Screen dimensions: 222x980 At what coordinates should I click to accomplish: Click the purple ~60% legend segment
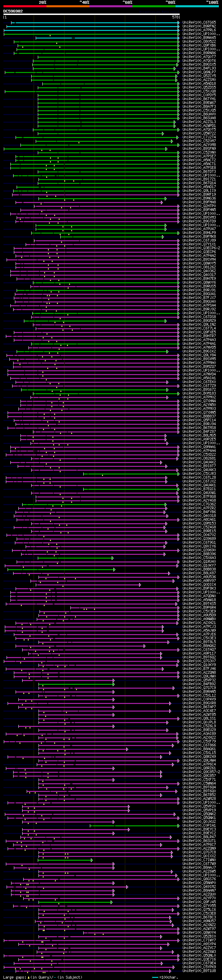tap(111, 7)
